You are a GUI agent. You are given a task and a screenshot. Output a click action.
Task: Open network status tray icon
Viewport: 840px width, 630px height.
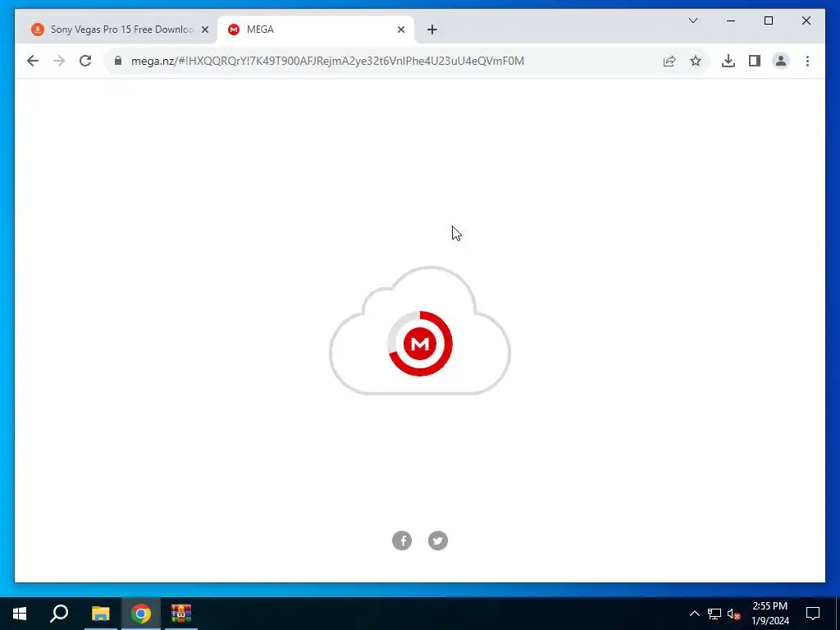[x=714, y=614]
